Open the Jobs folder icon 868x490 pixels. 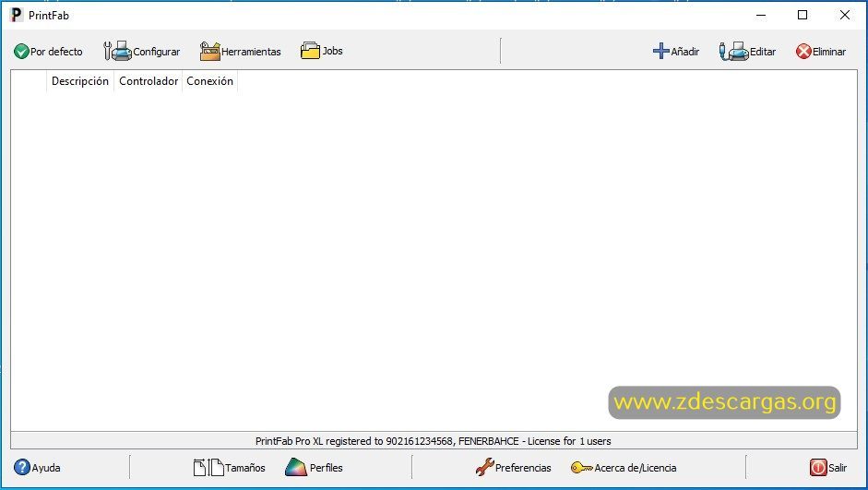click(x=310, y=51)
